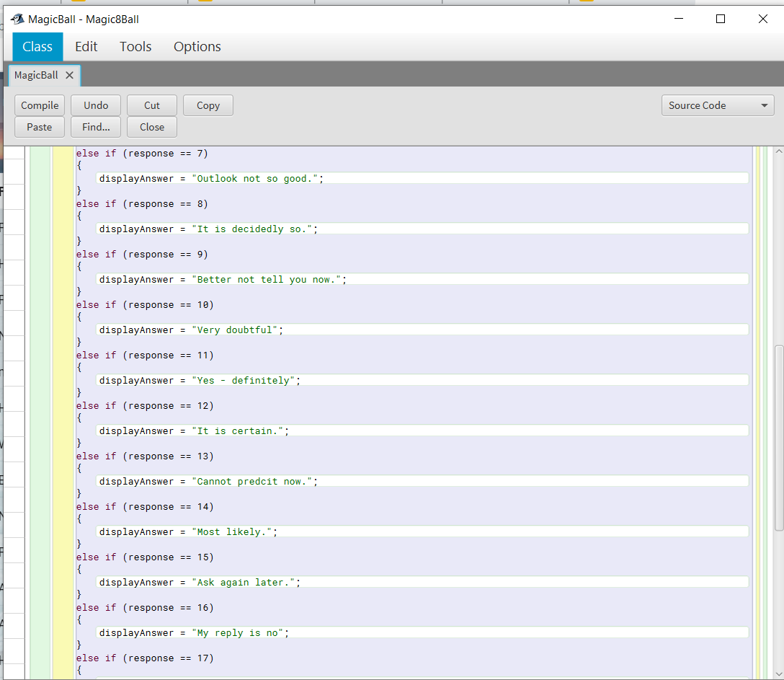
Task: Click the Close button in the toolbar
Action: pyautogui.click(x=152, y=127)
